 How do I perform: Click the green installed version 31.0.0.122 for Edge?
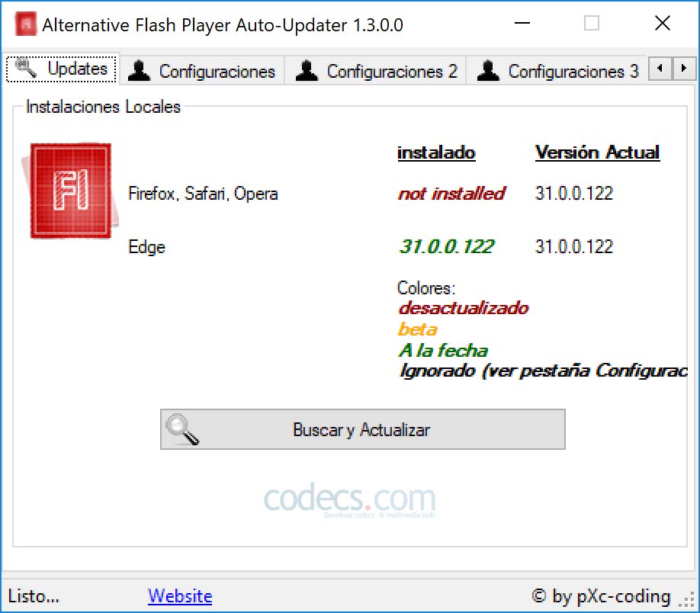tap(447, 247)
